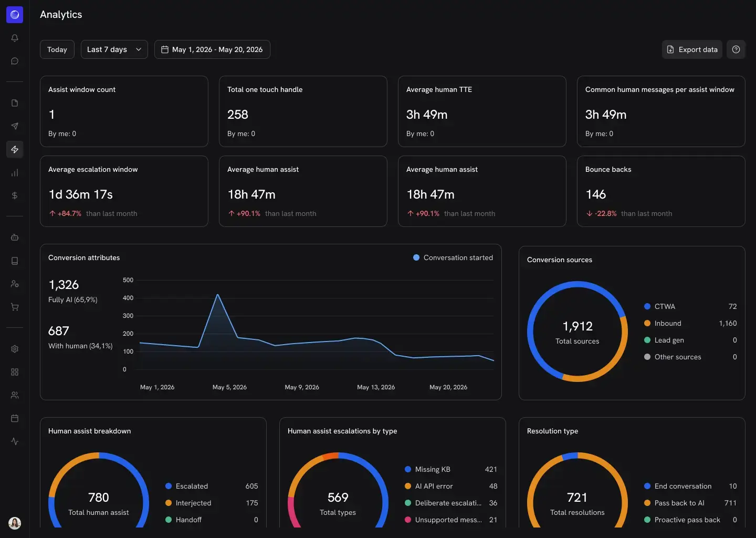
Task: Click the calendar icon in date range
Action: tap(165, 49)
